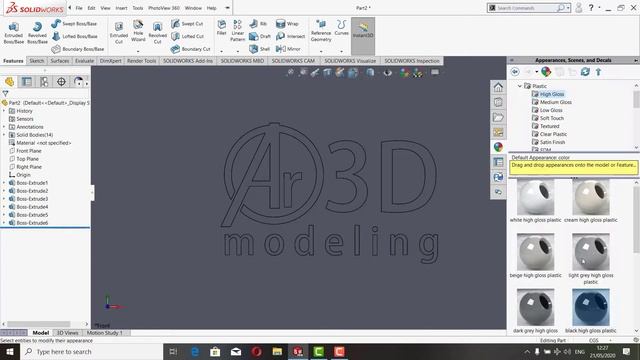Select the Front Plane
This screenshot has width=640, height=360.
pos(29,151)
